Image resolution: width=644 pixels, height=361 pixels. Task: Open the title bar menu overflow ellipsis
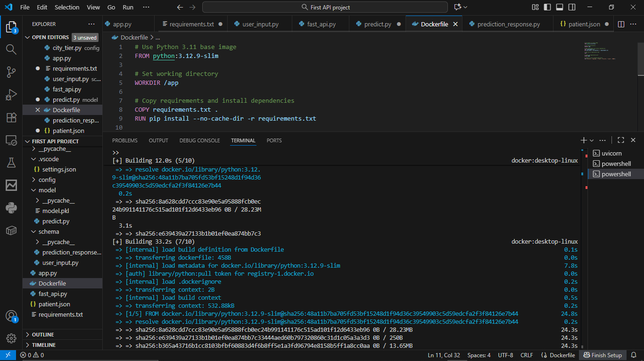pyautogui.click(x=147, y=8)
